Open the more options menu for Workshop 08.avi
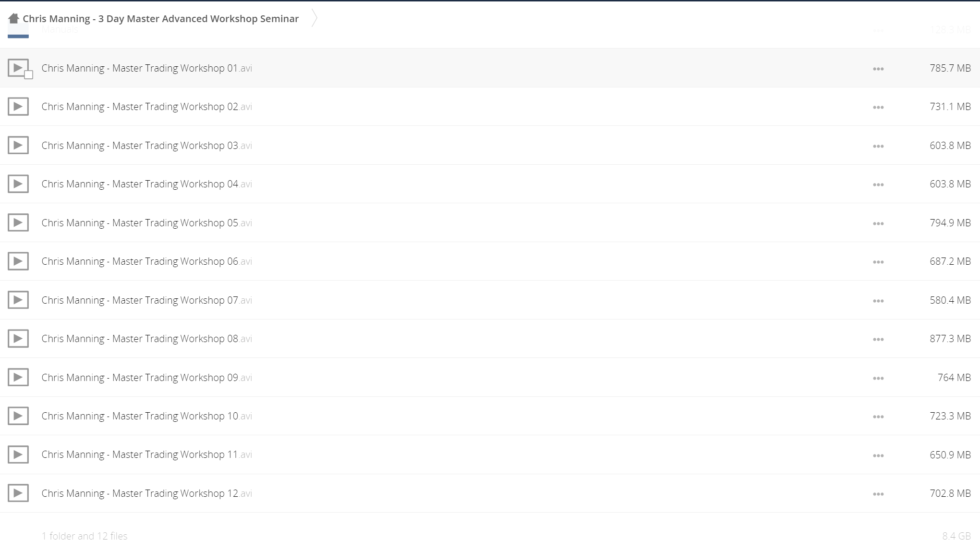 tap(878, 340)
